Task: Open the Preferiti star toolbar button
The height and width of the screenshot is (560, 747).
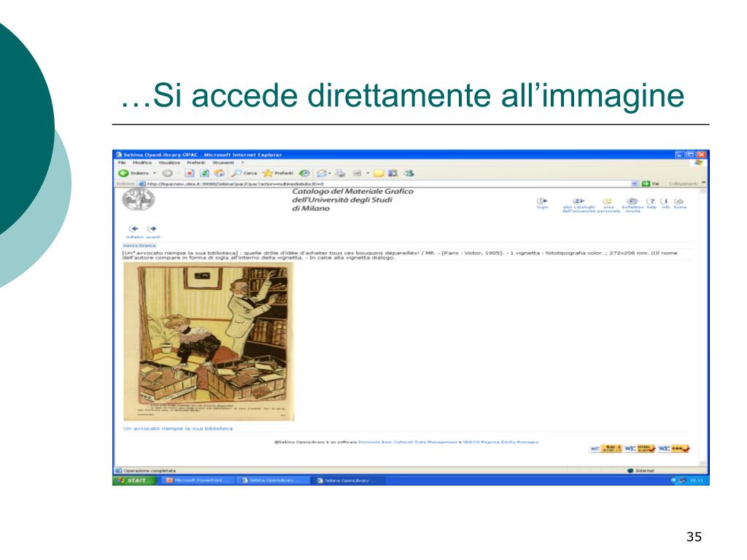Action: click(x=278, y=174)
